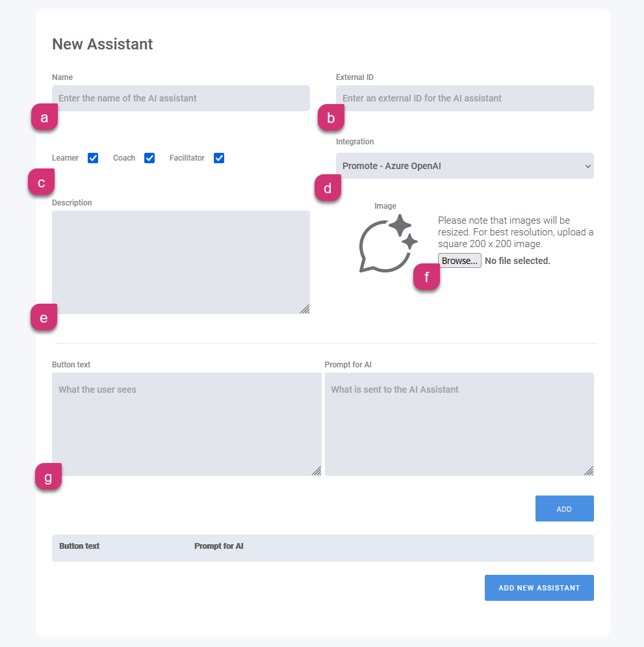The height and width of the screenshot is (647, 644).
Task: Click the Browse file button
Action: 459,261
